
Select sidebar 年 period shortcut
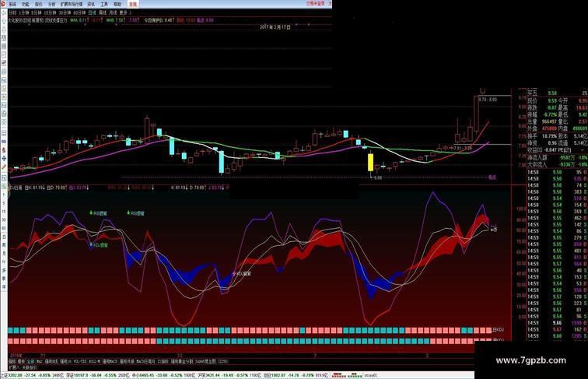coord(4,286)
